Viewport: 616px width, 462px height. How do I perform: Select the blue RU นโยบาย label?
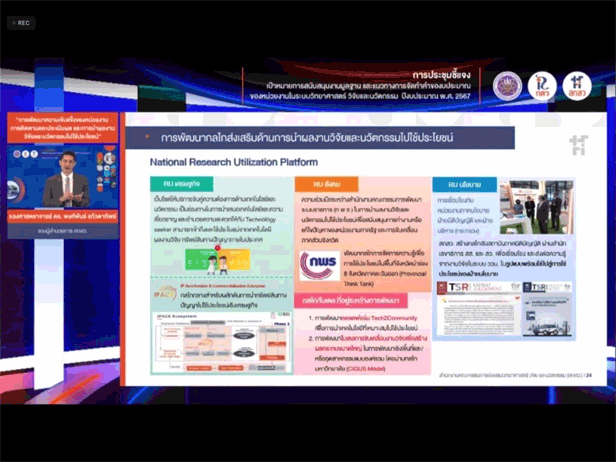pos(464,184)
